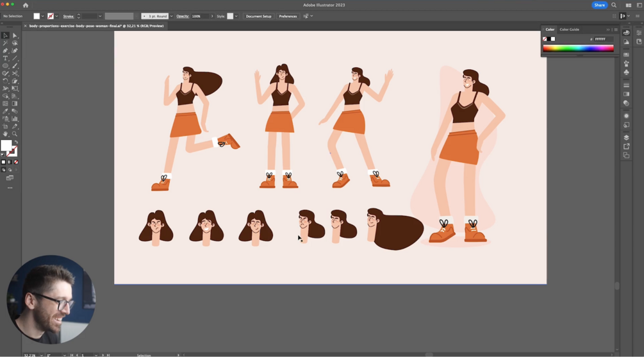The height and width of the screenshot is (357, 644).
Task: Set paint mode to None
Action: [x=16, y=162]
